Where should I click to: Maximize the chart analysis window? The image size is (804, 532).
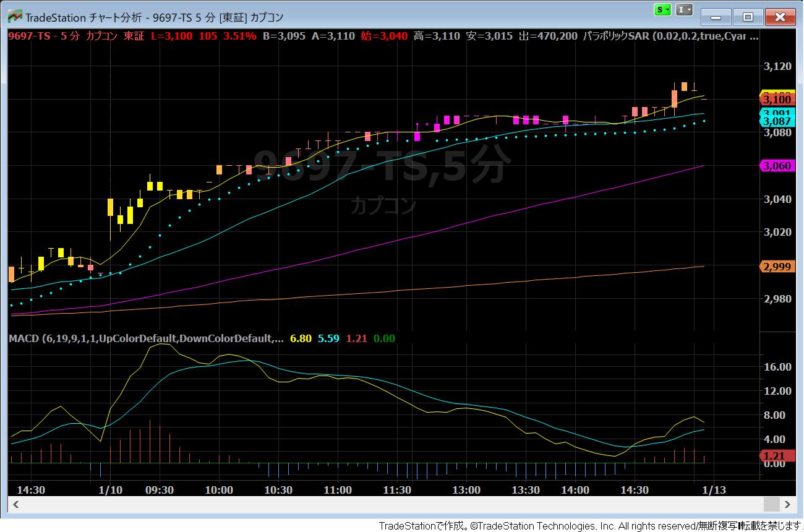tap(748, 17)
